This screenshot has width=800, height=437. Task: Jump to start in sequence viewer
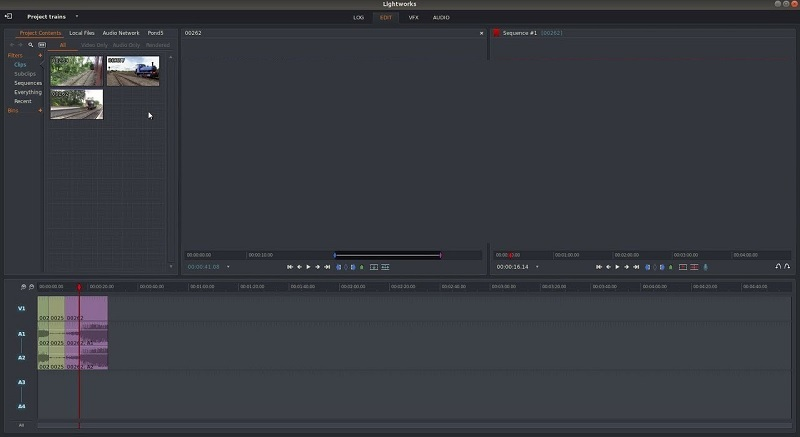click(599, 267)
